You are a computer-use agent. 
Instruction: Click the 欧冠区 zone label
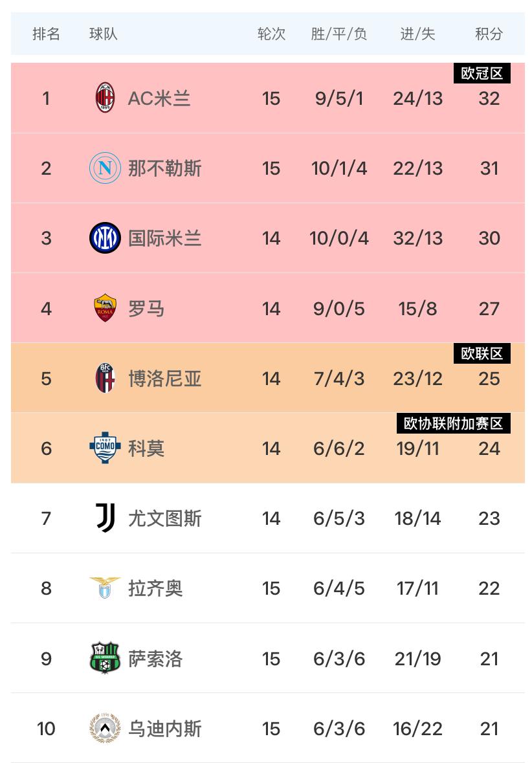[x=482, y=73]
